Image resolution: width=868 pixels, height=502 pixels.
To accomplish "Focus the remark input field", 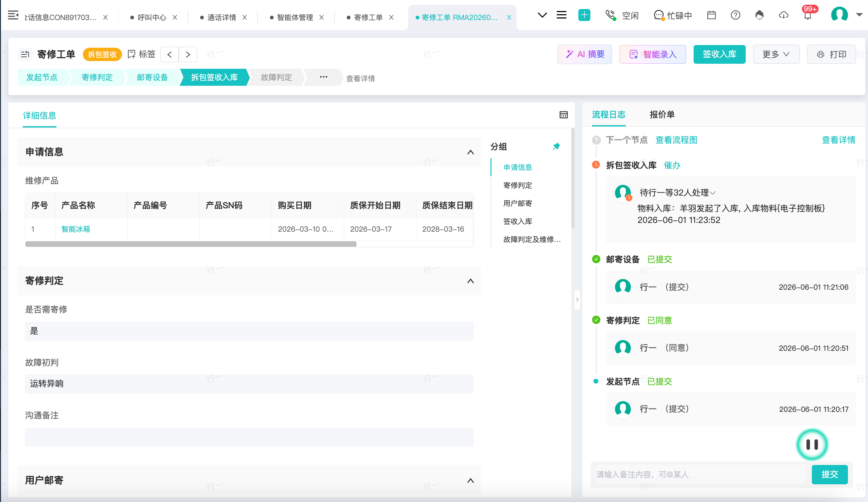I will 701,475.
